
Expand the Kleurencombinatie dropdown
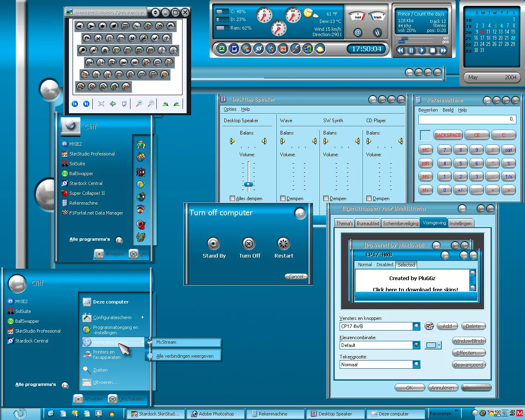[416, 345]
